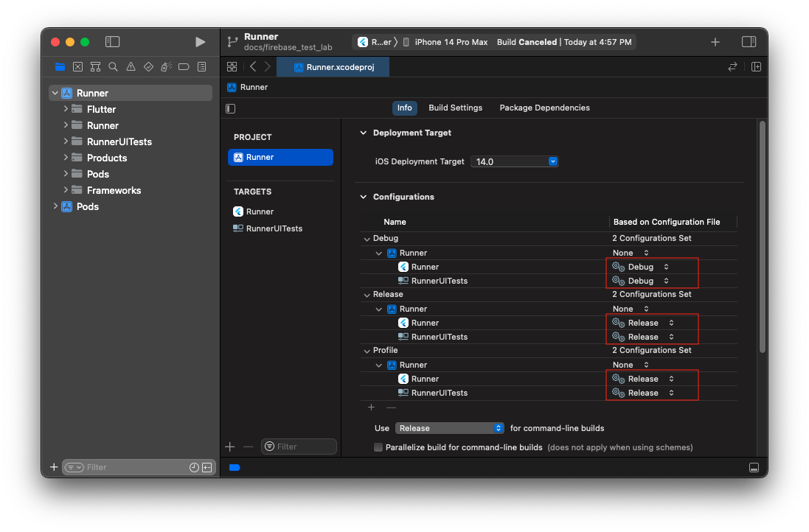The image size is (809, 532).
Task: Collapse the Deployment Target section
Action: click(x=364, y=133)
